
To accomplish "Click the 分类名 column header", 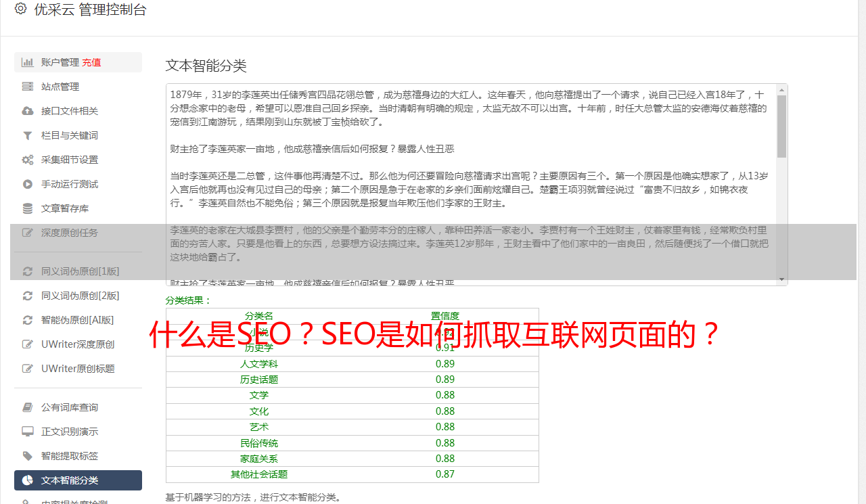I will pos(259,316).
